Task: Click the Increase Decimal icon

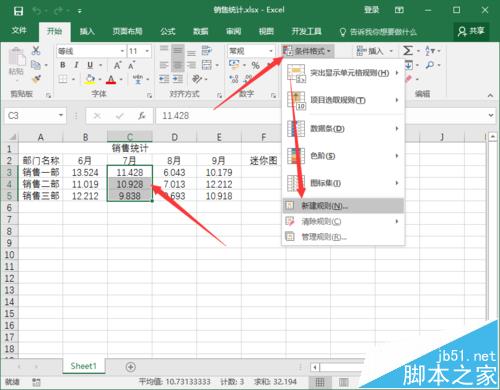Action: click(x=234, y=79)
